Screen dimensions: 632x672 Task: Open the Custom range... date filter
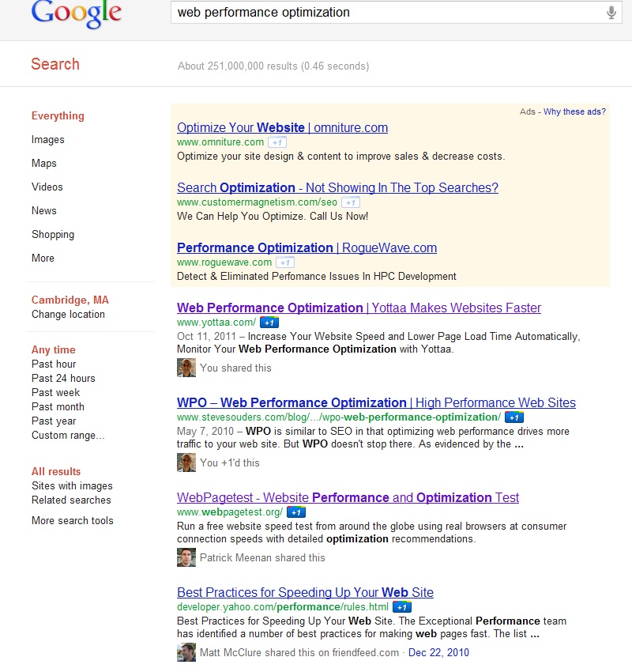click(x=68, y=435)
